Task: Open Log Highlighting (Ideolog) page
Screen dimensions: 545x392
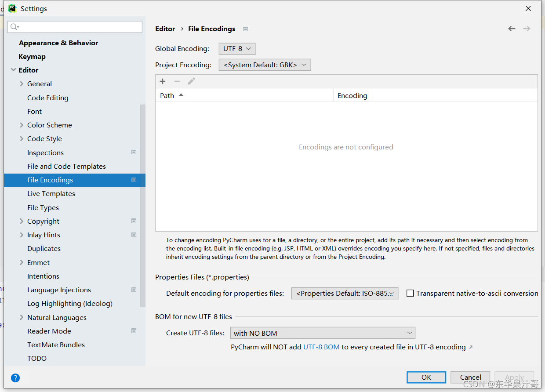Action: pyautogui.click(x=70, y=303)
